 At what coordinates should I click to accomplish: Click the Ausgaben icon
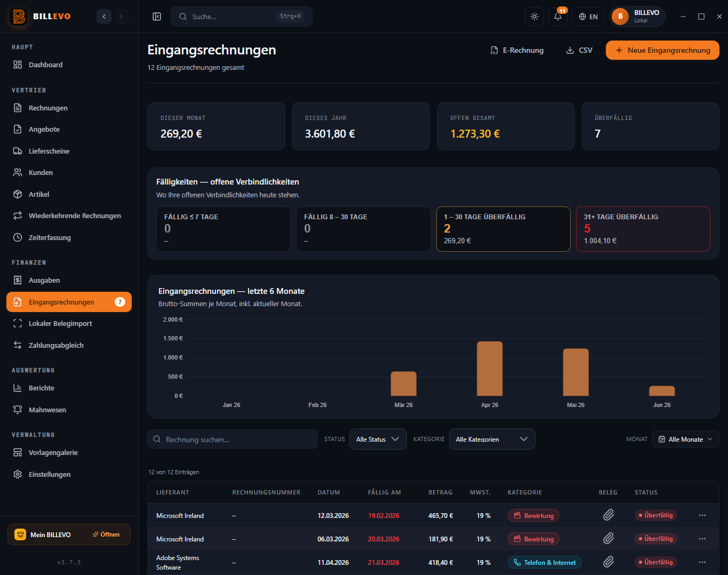pos(18,280)
